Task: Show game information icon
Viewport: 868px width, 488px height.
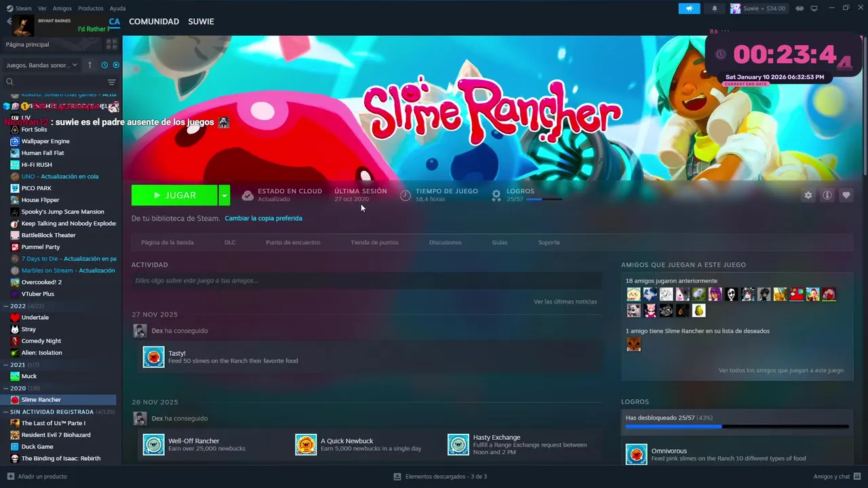Action: click(x=827, y=195)
